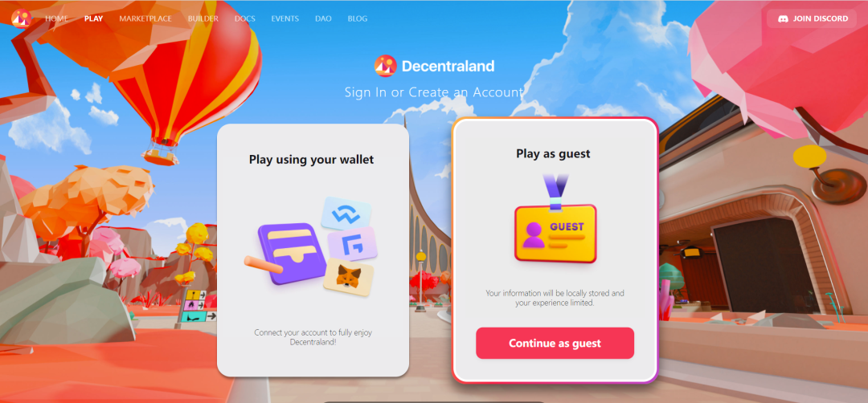Click the Continue as guest button
The height and width of the screenshot is (403, 868).
pos(555,344)
